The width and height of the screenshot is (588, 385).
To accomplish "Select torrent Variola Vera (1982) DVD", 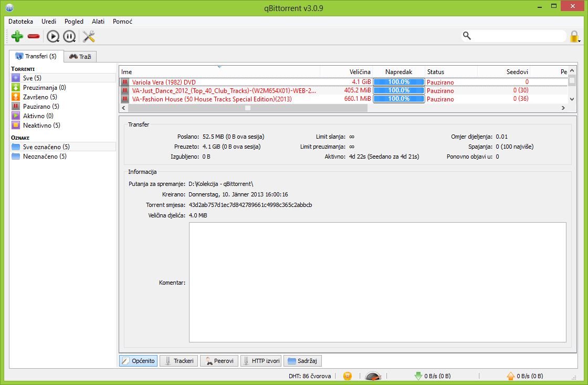I will (163, 82).
